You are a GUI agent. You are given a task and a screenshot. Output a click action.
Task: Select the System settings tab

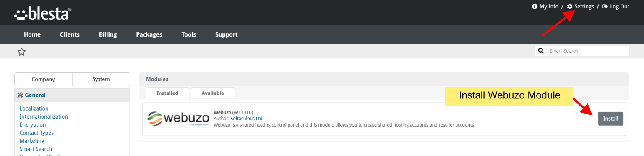pyautogui.click(x=101, y=79)
